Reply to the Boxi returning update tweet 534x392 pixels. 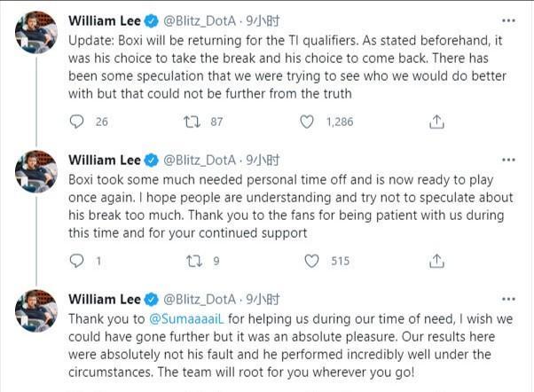[77, 122]
